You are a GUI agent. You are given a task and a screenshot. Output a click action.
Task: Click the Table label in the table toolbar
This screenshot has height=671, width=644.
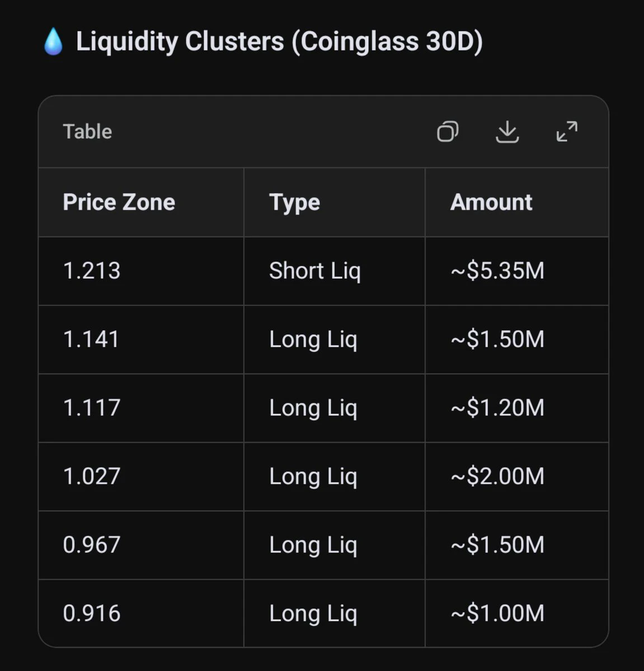point(87,132)
